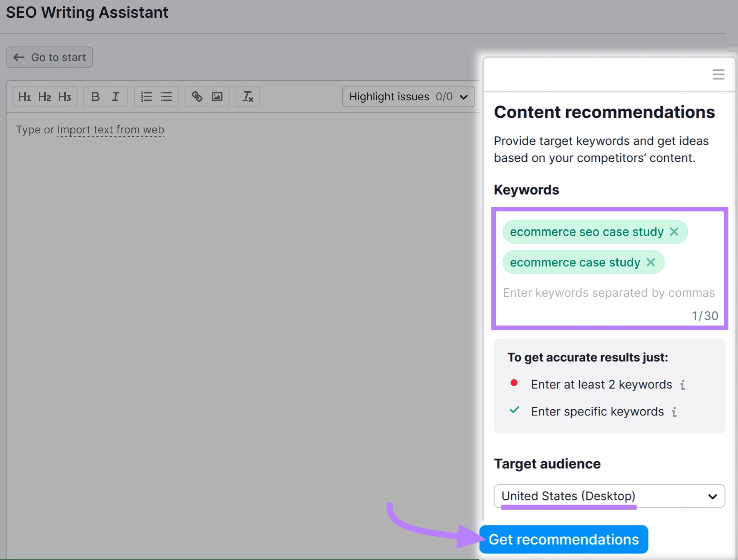Click the clear formatting icon
The height and width of the screenshot is (560, 738).
pos(247,96)
